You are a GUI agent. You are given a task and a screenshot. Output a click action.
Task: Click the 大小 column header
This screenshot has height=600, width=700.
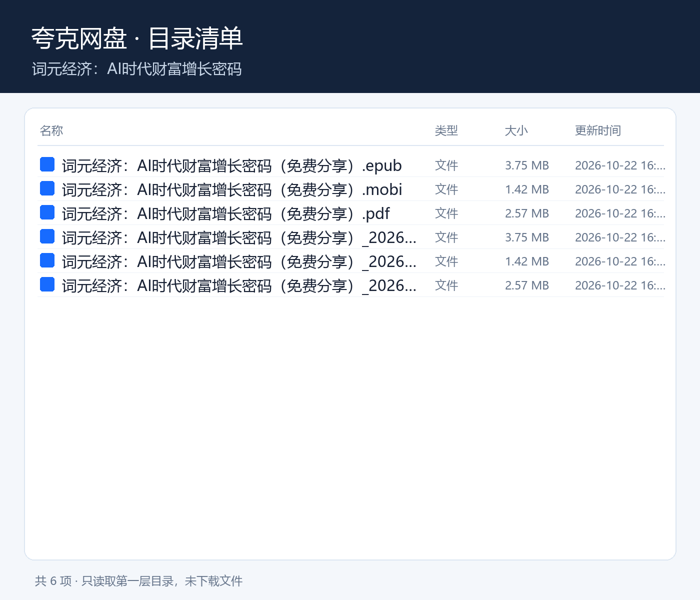tap(516, 130)
